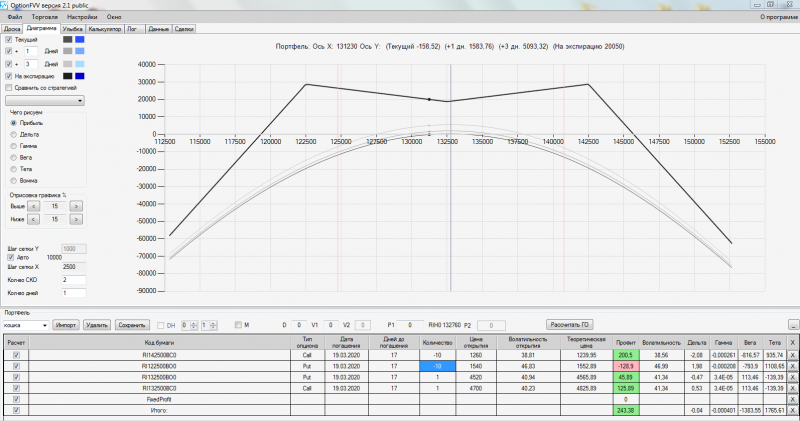The width and height of the screenshot is (800, 421).
Task: Open the Окно menu
Action: (x=114, y=17)
